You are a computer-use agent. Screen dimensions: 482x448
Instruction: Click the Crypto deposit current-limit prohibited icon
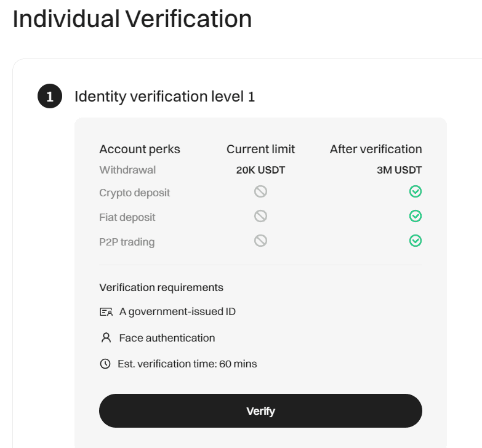[x=260, y=192]
